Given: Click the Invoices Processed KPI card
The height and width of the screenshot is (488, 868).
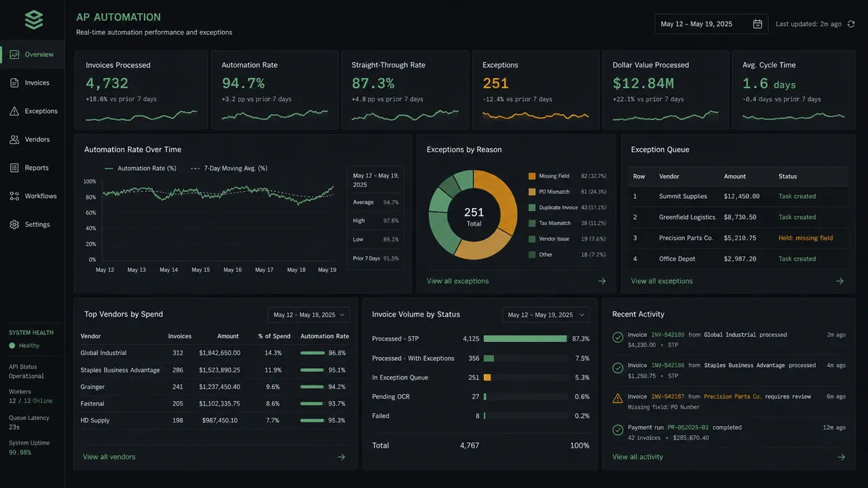Looking at the screenshot, I should [x=140, y=90].
